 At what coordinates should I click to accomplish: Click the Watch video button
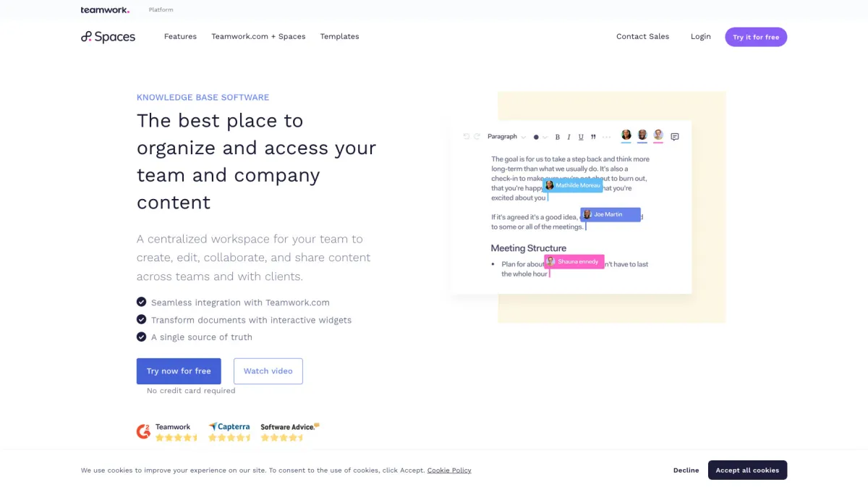coord(268,371)
